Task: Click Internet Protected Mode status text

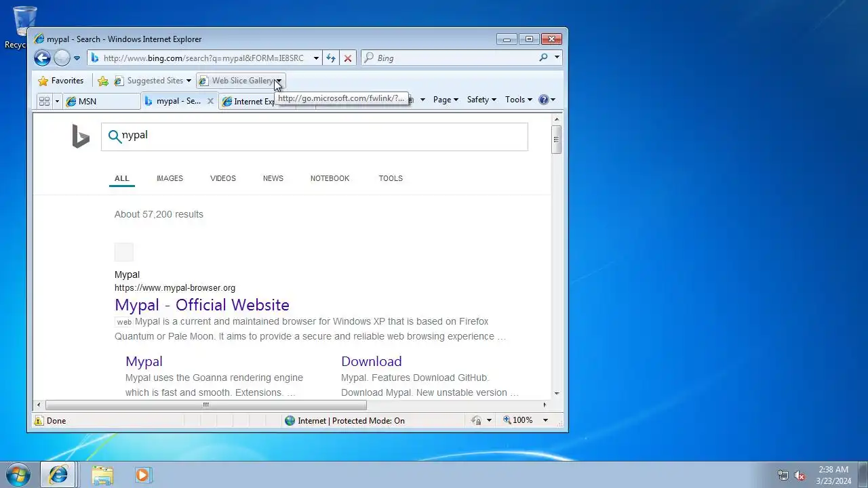Action: point(351,421)
